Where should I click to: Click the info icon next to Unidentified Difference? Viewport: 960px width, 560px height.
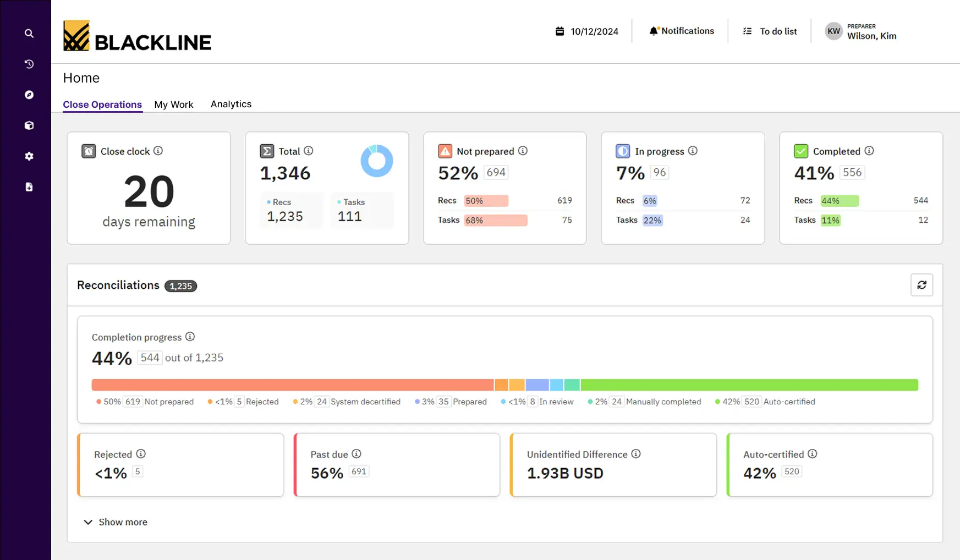click(636, 454)
